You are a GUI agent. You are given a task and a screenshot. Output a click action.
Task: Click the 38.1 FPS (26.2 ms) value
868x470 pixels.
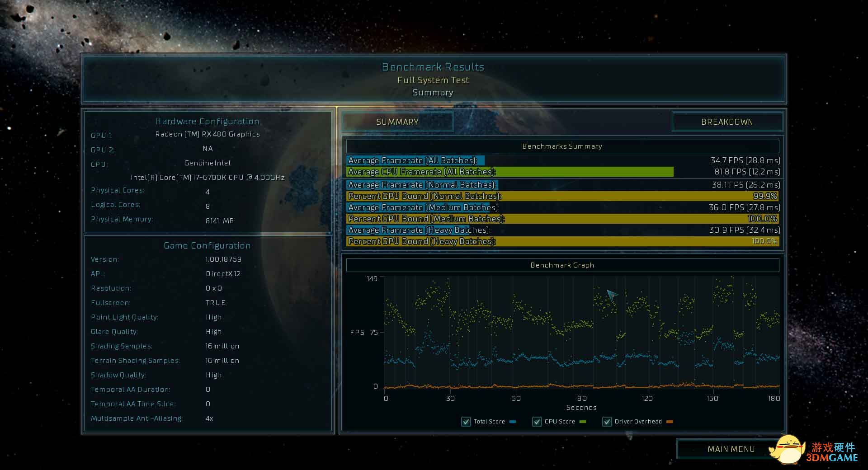coord(746,185)
